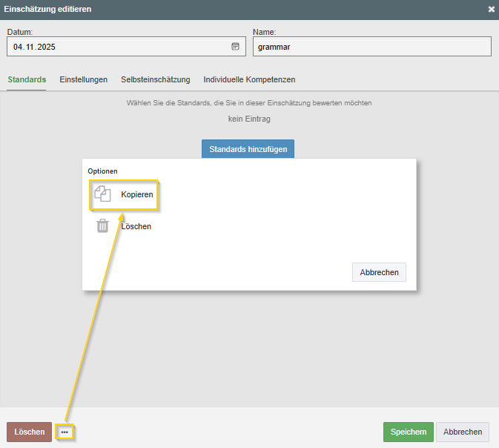Click the green Speichern button

click(408, 432)
